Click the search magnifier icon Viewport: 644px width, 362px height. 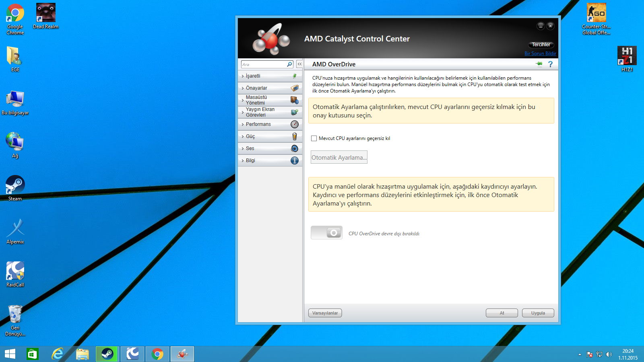pos(289,64)
